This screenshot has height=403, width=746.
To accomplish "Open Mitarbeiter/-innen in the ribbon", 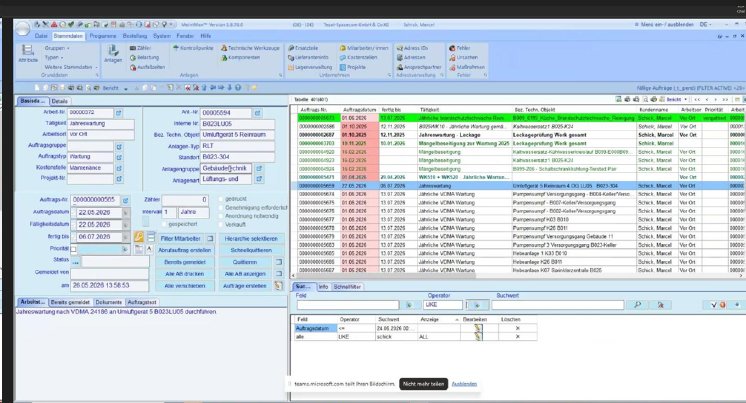I will point(364,48).
